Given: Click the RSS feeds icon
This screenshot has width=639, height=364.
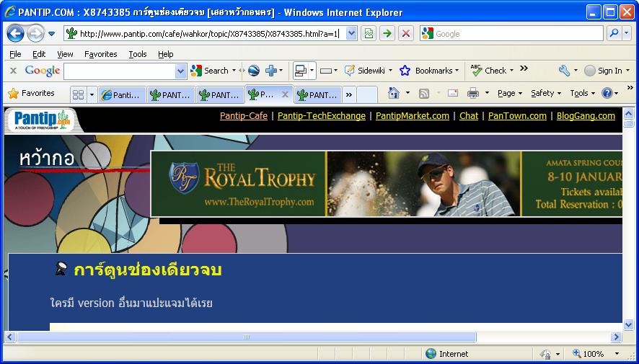Looking at the screenshot, I should coord(424,94).
